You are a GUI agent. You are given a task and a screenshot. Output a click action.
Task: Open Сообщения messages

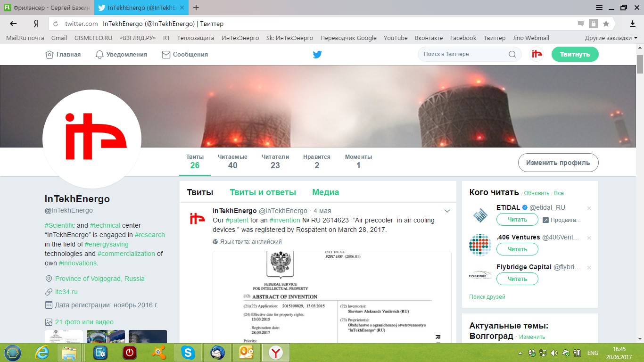185,55
